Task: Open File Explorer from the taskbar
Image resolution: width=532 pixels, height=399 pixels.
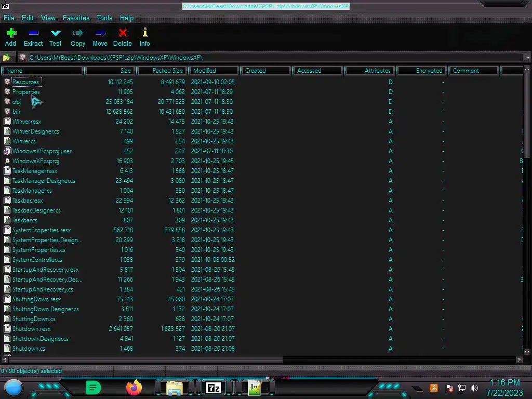Action: (175, 388)
